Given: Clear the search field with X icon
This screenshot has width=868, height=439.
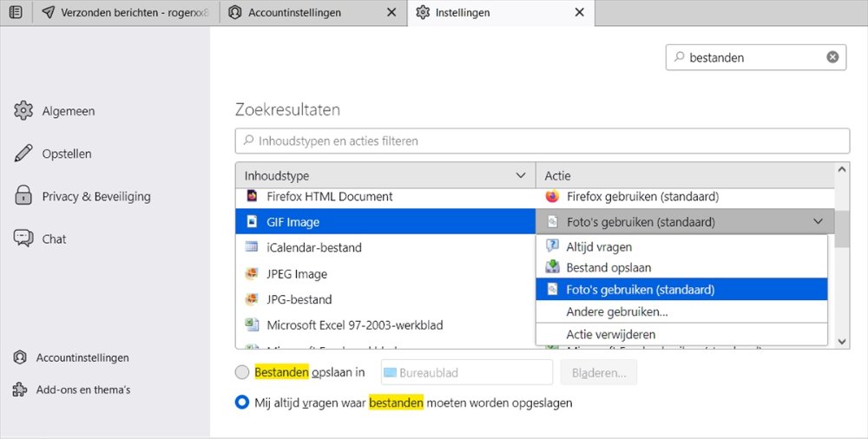Looking at the screenshot, I should [x=832, y=57].
